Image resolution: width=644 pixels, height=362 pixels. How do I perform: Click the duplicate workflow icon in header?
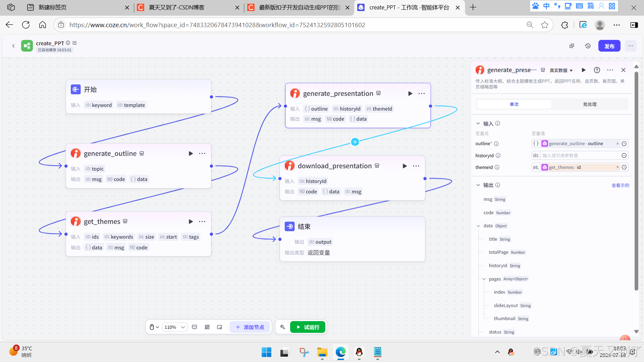tap(572, 46)
